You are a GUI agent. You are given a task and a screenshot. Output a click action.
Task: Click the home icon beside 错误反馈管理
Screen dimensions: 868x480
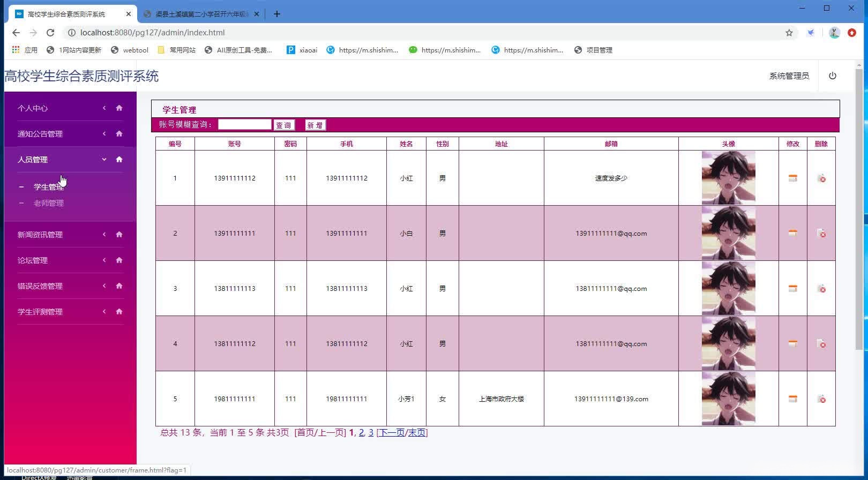[x=119, y=286]
